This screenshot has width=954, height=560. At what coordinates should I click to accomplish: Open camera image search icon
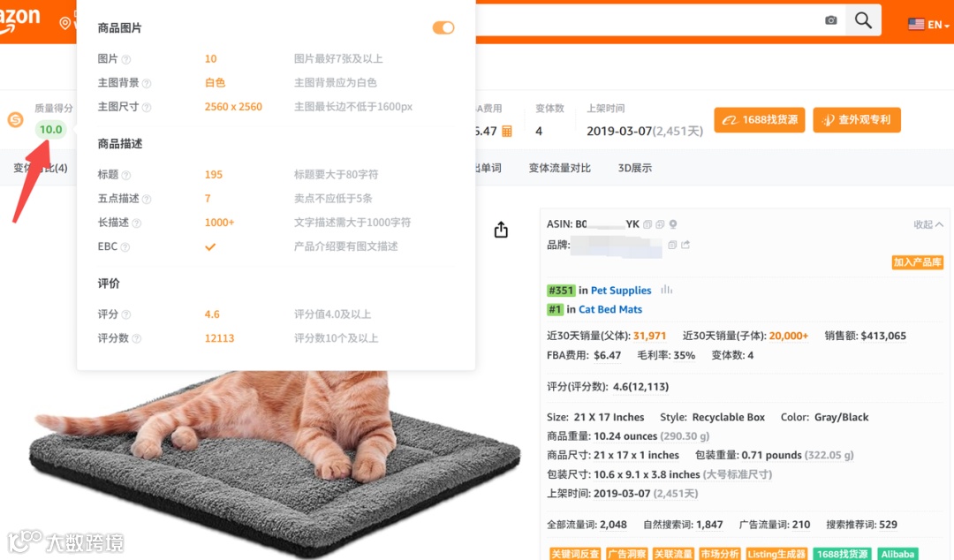click(x=830, y=20)
